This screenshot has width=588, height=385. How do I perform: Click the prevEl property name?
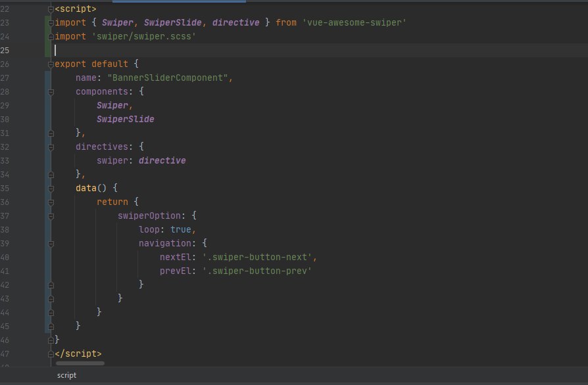click(x=176, y=271)
